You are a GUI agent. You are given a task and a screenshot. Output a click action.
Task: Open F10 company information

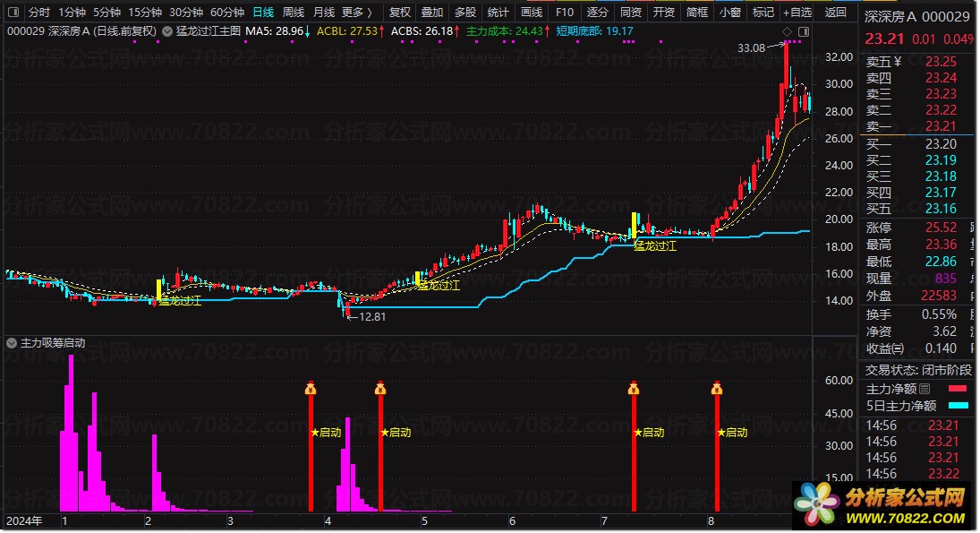coord(565,12)
